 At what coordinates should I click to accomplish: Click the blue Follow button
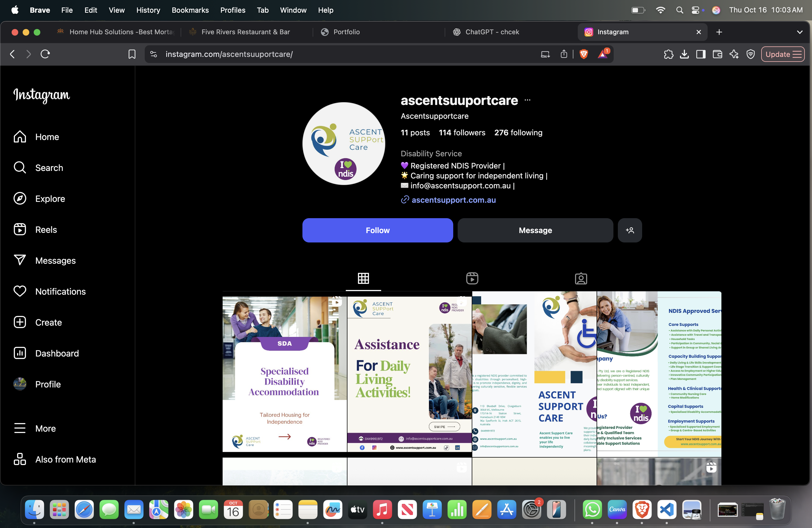[x=377, y=230]
